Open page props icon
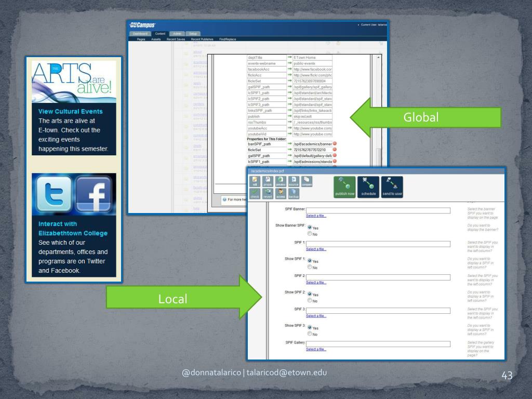The height and width of the screenshot is (399, 532). pyautogui.click(x=268, y=181)
